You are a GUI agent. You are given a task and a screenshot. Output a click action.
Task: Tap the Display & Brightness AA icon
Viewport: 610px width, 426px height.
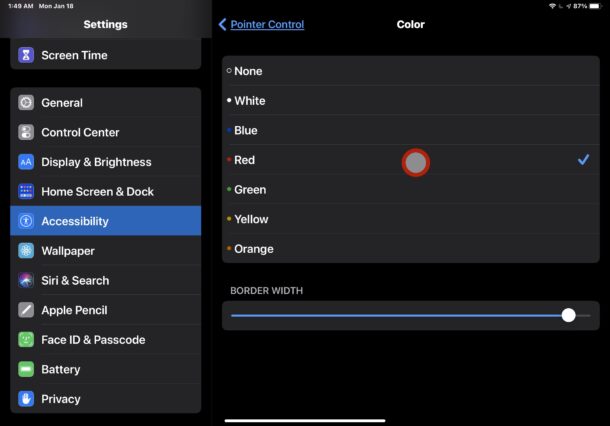tap(26, 162)
